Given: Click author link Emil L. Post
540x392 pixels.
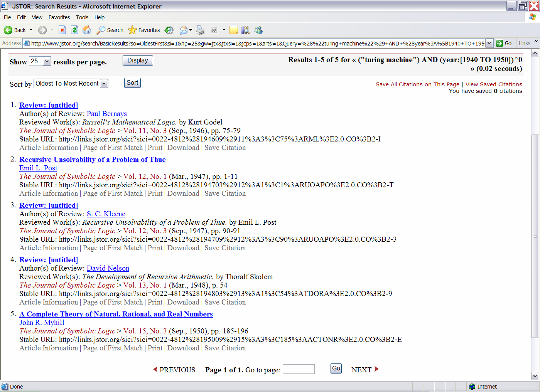Looking at the screenshot, I should point(38,168).
